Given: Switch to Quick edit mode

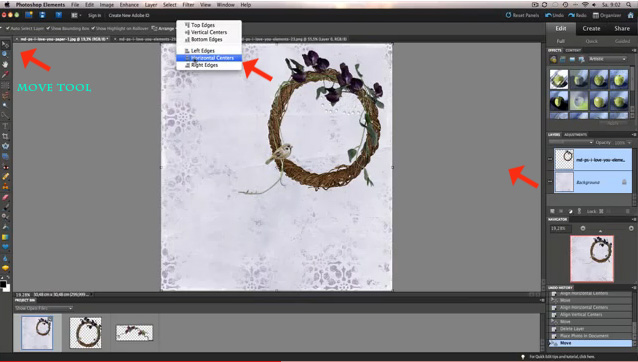Looking at the screenshot, I should tap(591, 41).
